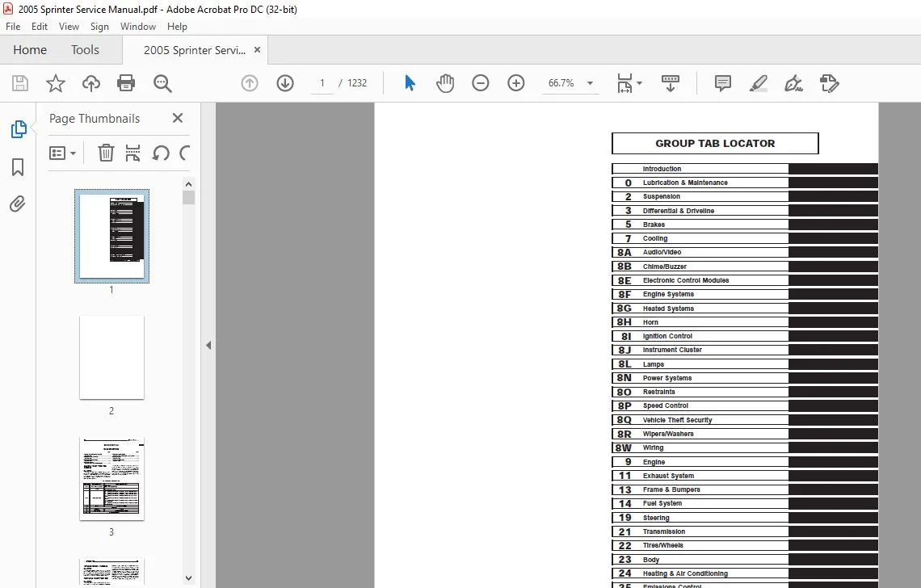The height and width of the screenshot is (588, 921).
Task: Open the Help menu
Action: (177, 27)
